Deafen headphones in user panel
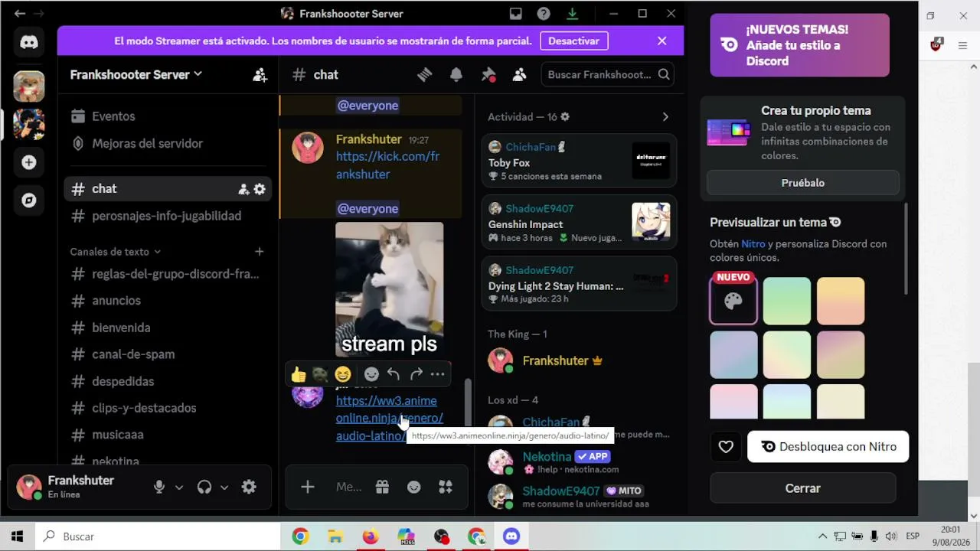Viewport: 980px width, 551px height. 204,487
